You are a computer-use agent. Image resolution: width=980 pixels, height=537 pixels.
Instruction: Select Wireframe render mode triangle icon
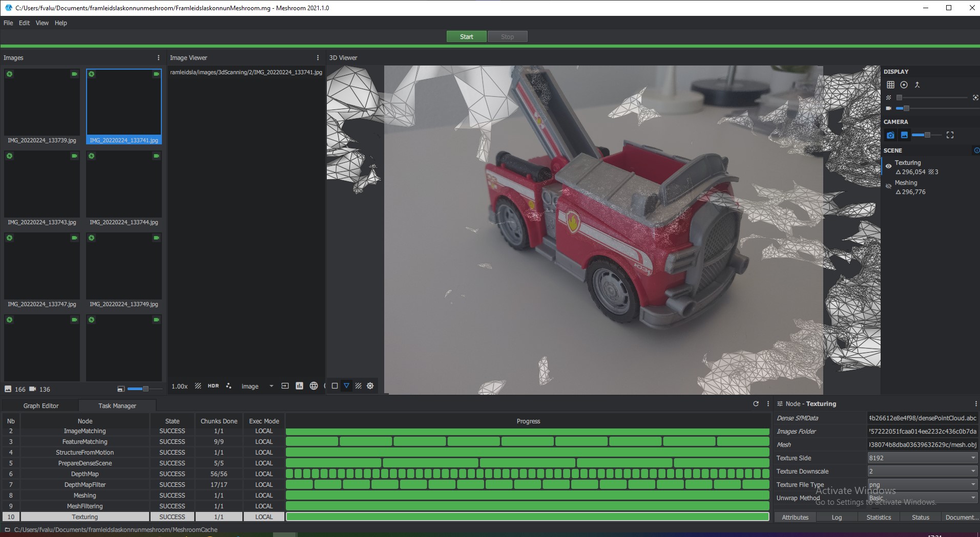pos(346,386)
